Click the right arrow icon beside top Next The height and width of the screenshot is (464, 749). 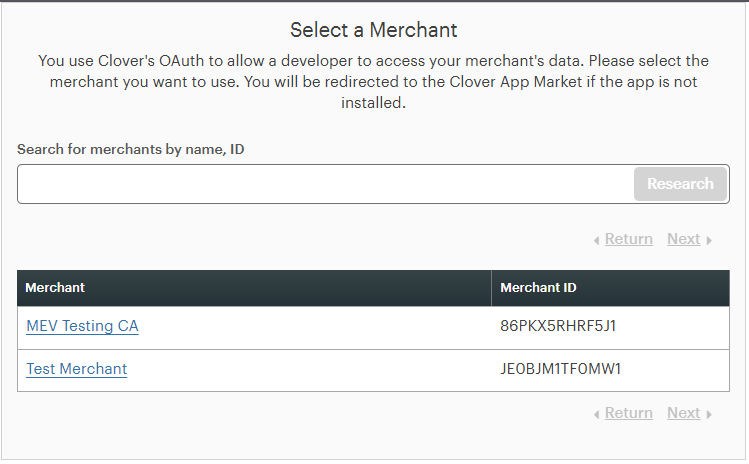coord(709,240)
